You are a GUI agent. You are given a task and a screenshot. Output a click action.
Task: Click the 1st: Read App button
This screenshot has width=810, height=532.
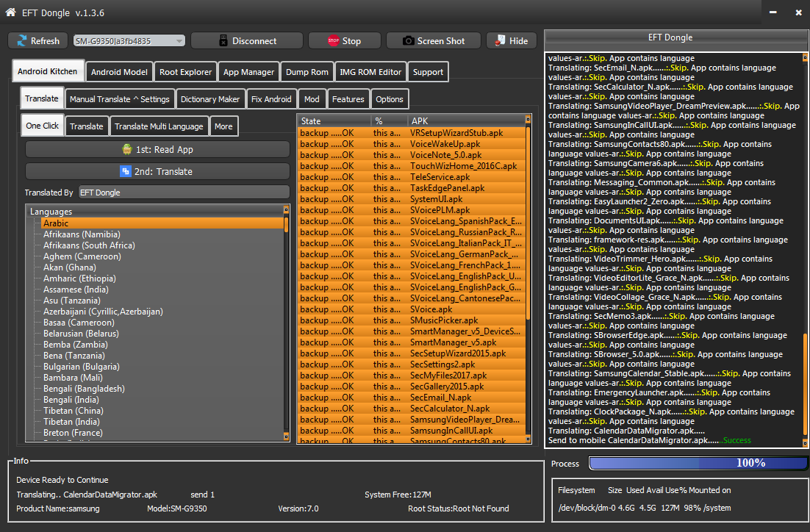[157, 149]
